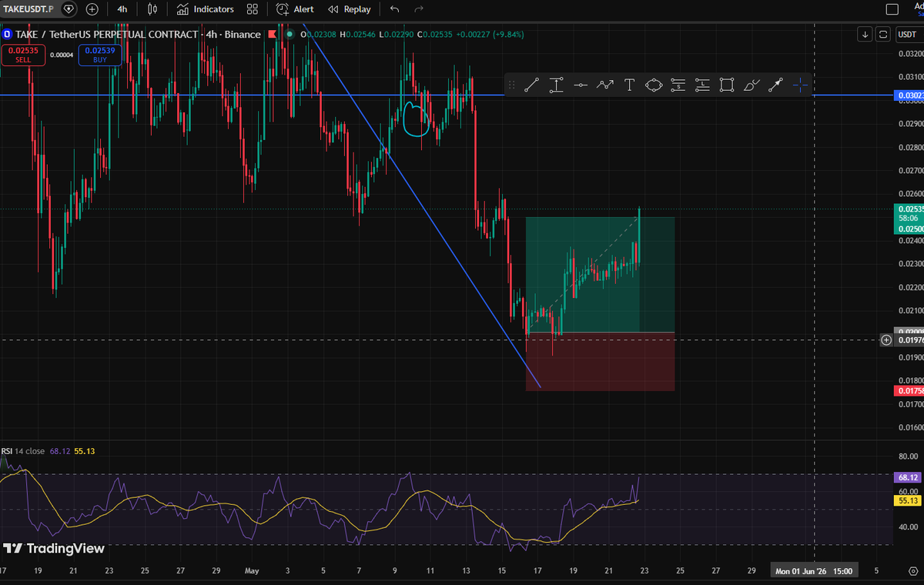The image size is (924, 585).
Task: Toggle the auto-fit scale bracket icon
Action: pyautogui.click(x=882, y=34)
